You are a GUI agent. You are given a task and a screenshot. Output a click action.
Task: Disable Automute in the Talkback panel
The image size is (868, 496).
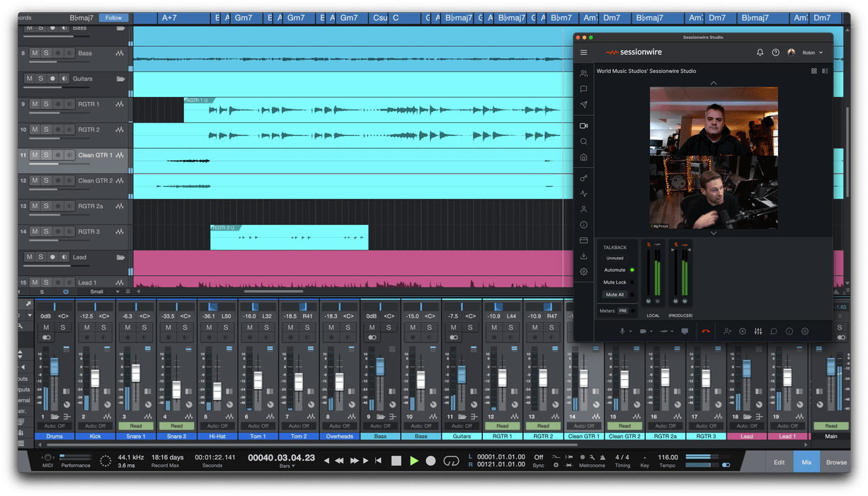(632, 270)
